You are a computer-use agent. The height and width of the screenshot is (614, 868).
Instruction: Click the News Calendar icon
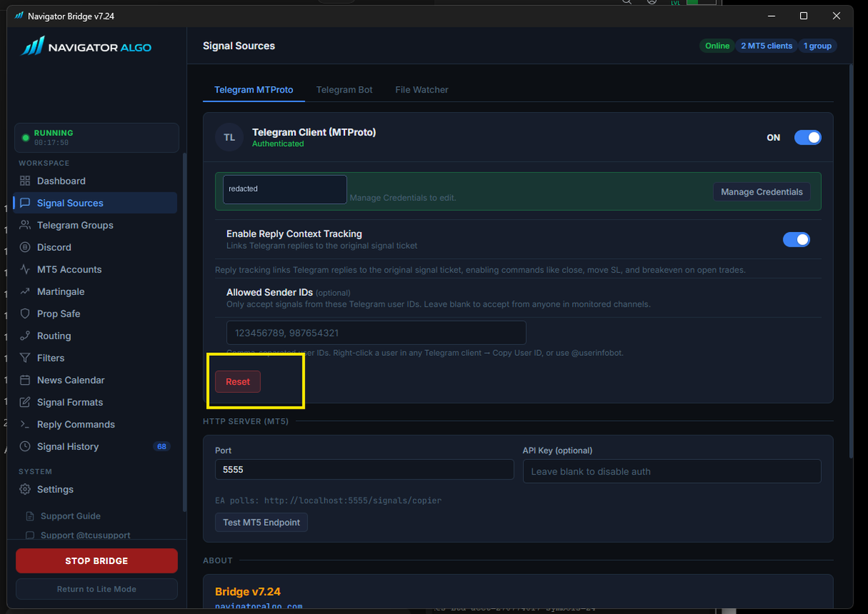[25, 380]
